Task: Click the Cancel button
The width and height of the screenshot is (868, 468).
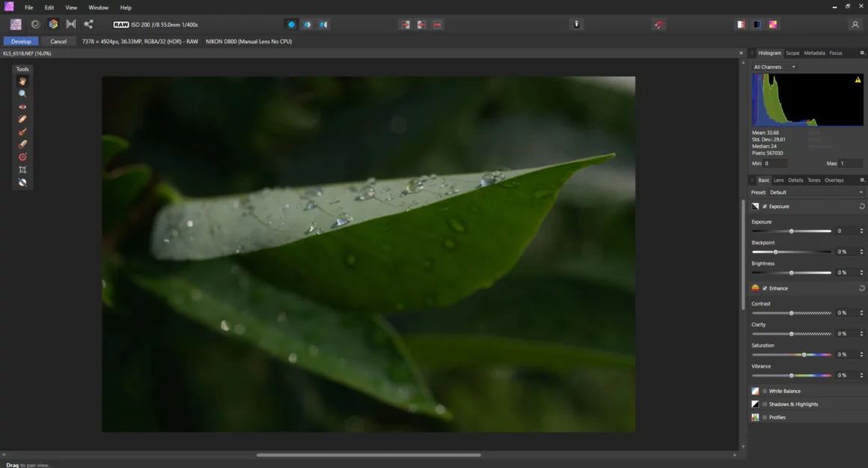Action: point(58,41)
